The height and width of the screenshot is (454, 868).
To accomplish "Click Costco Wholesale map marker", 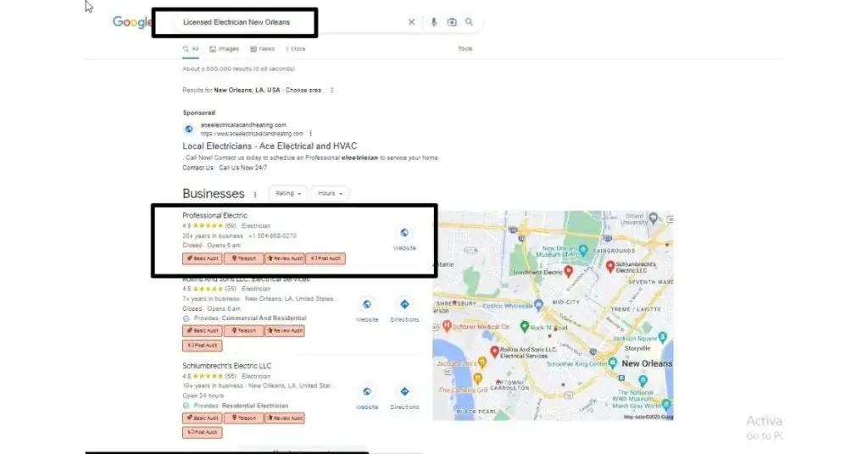I will 538,305.
